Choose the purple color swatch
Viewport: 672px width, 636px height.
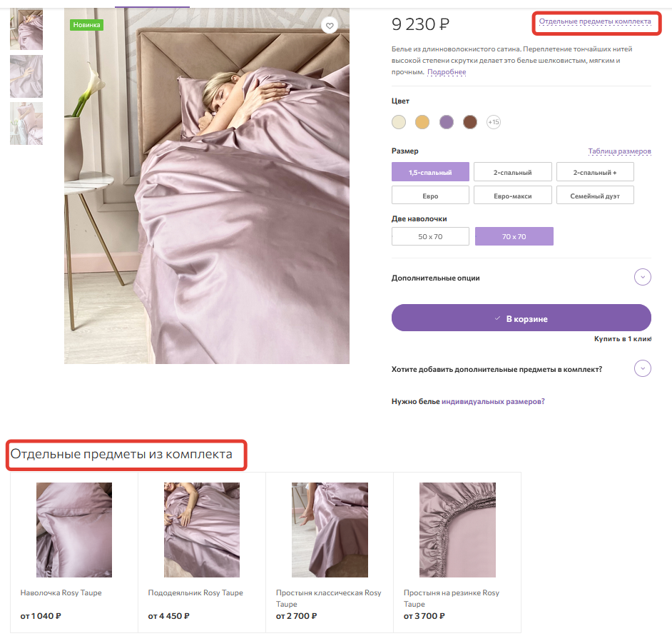pyautogui.click(x=447, y=122)
